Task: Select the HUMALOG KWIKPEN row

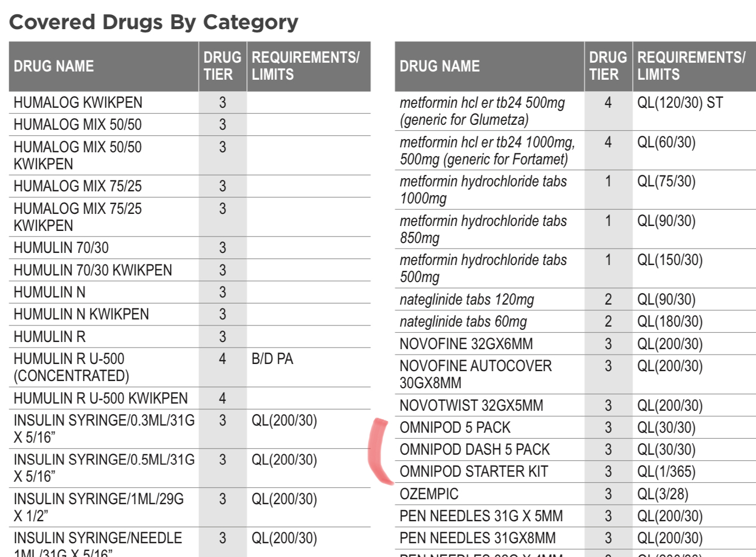Action: pos(190,102)
